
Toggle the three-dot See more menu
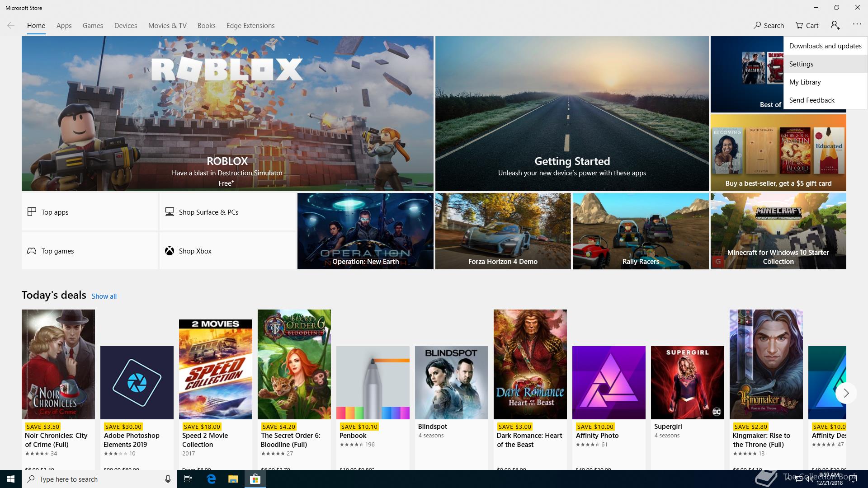tap(857, 24)
